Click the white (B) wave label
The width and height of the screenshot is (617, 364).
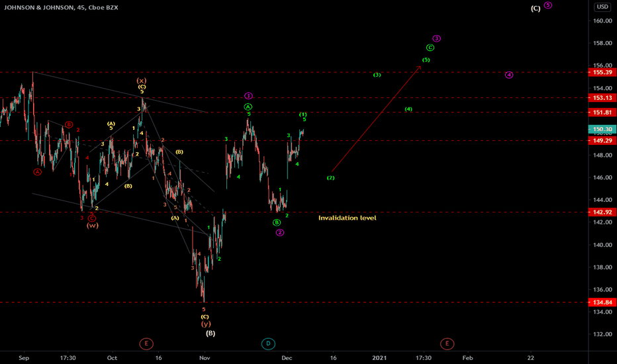[x=211, y=334]
